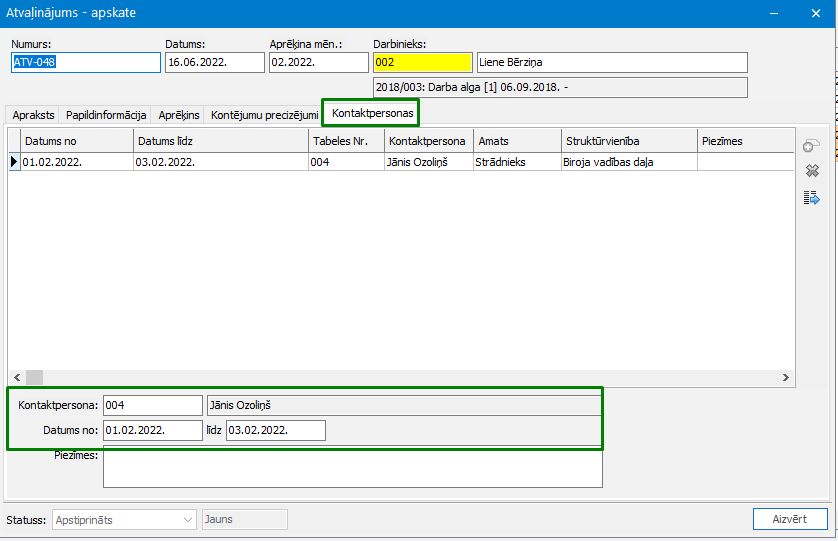This screenshot has height=541, width=838.
Task: Switch to Kontējumu precizējumi tab
Action: point(264,115)
